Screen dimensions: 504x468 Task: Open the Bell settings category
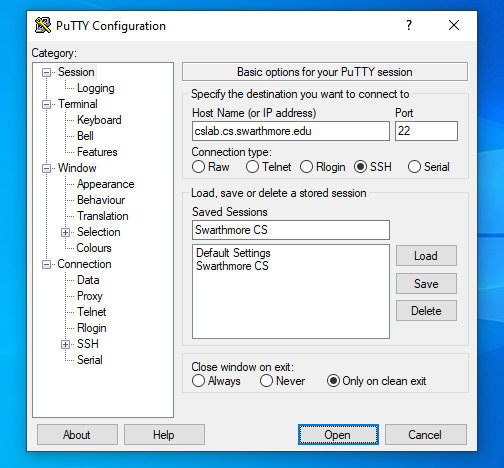pos(85,136)
